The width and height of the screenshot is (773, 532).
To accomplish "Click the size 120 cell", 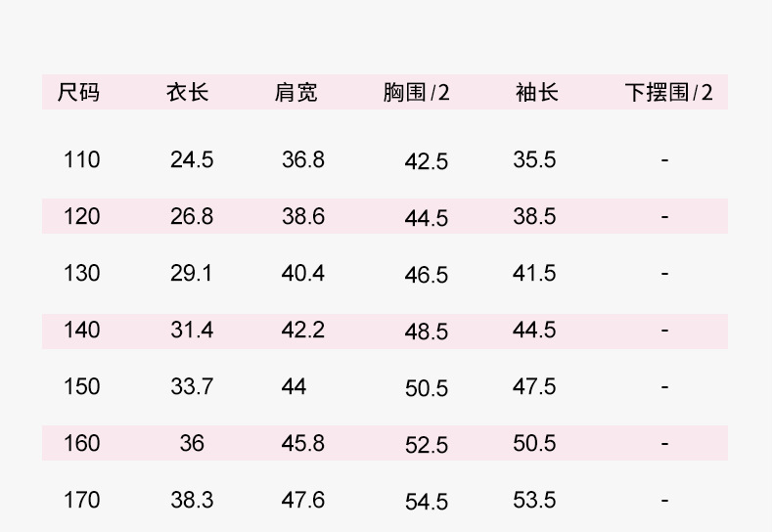I will [82, 216].
